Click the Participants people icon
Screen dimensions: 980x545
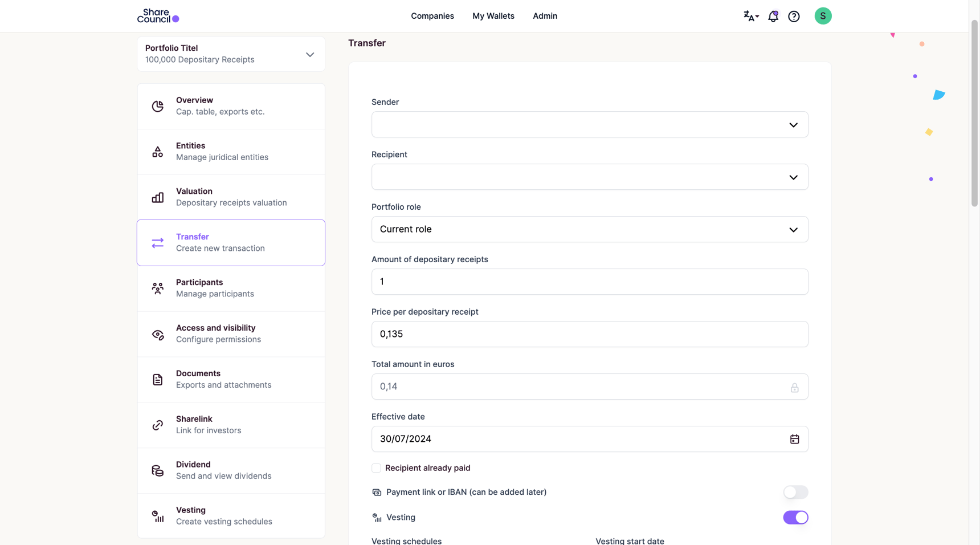[158, 288]
